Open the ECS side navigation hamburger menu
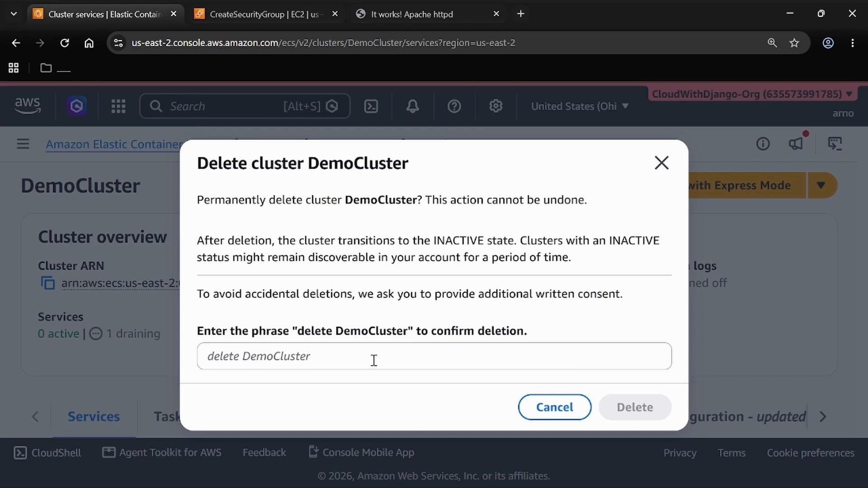868x488 pixels. coord(23,144)
